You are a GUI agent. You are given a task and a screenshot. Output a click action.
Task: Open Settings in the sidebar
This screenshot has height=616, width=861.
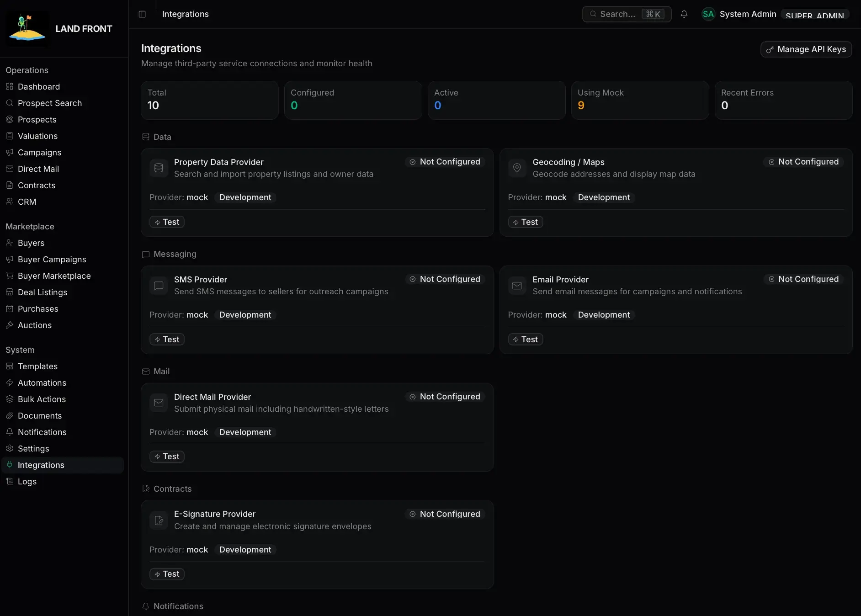[x=63, y=449]
